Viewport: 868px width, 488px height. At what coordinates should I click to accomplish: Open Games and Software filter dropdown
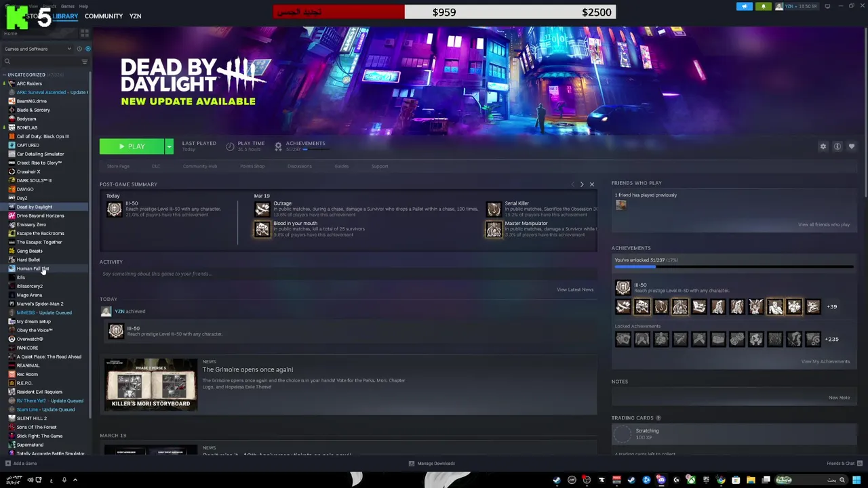point(37,49)
